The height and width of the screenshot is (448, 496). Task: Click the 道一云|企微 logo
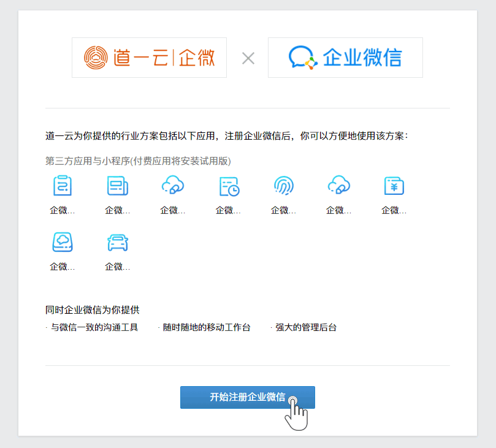coord(149,58)
